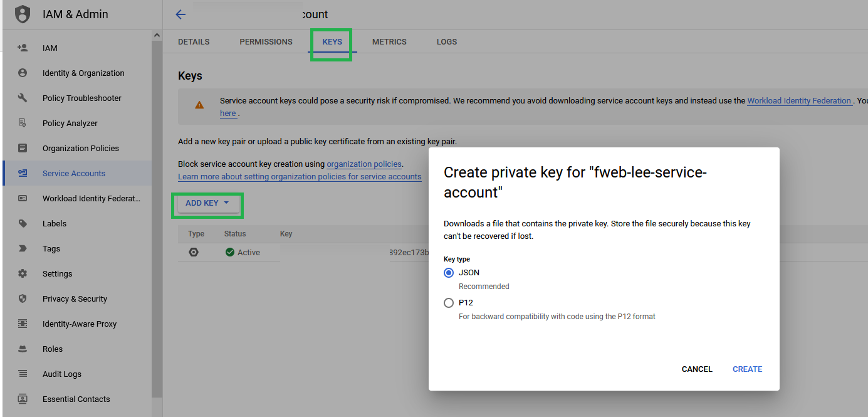Open the Workload Identity Federation link

(x=799, y=101)
